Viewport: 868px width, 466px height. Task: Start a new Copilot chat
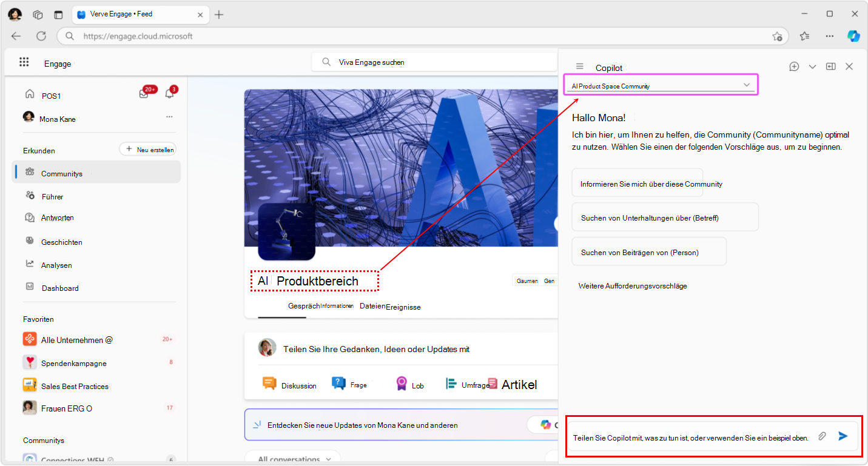(x=794, y=67)
